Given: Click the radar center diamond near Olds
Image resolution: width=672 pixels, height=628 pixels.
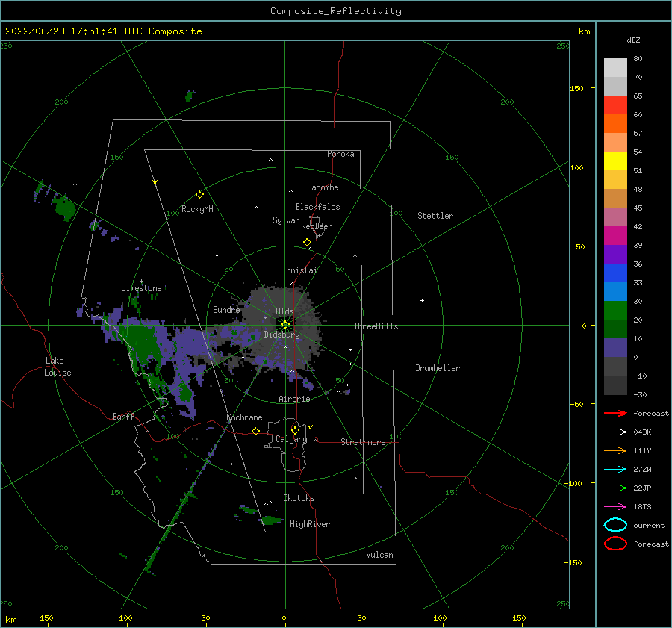Looking at the screenshot, I should click(x=285, y=325).
